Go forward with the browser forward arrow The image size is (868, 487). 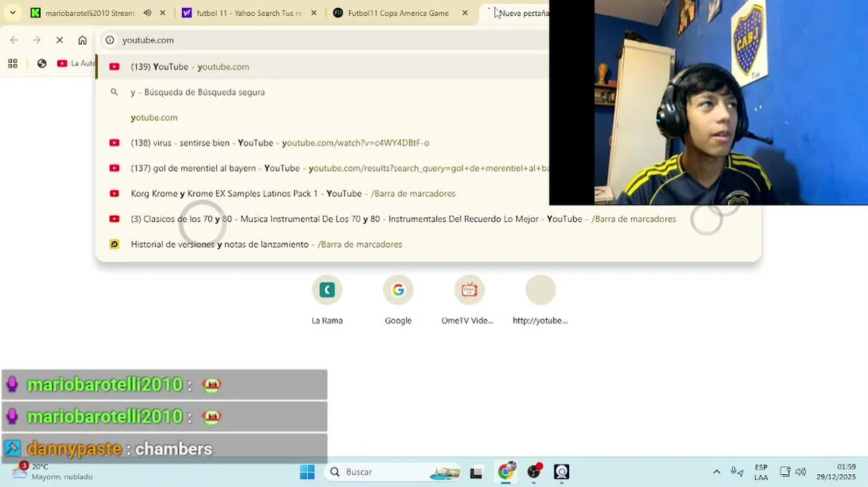(37, 40)
